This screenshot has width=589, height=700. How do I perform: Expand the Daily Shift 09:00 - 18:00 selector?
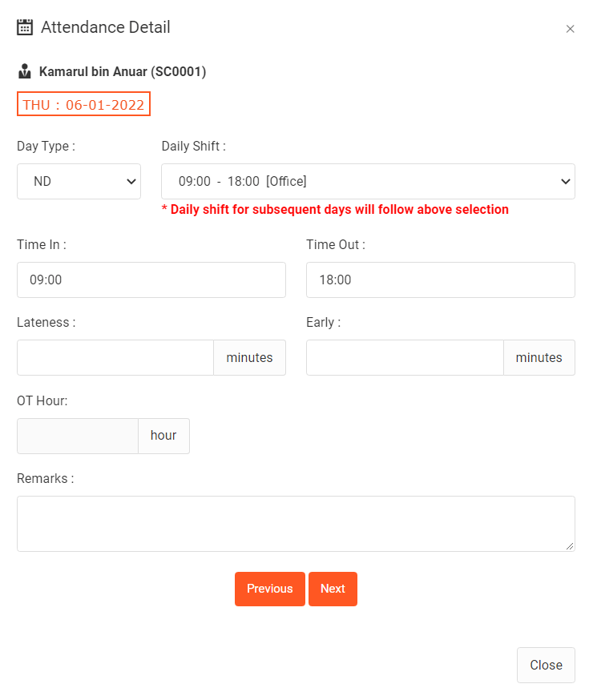368,181
